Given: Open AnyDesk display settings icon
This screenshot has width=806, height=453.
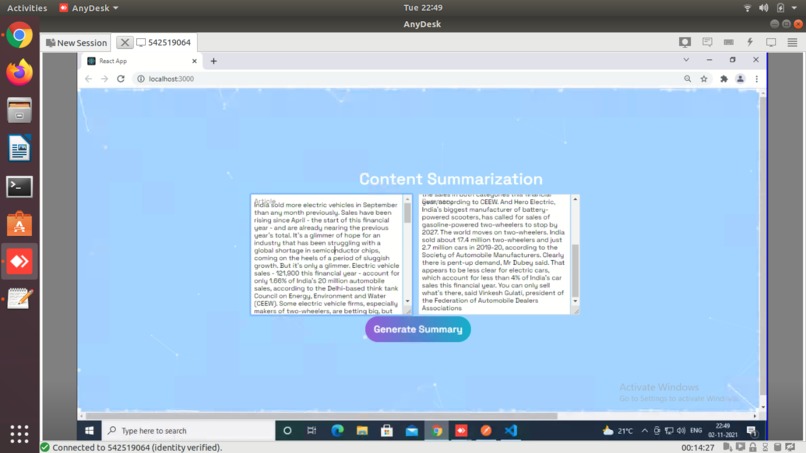Looking at the screenshot, I should (771, 42).
